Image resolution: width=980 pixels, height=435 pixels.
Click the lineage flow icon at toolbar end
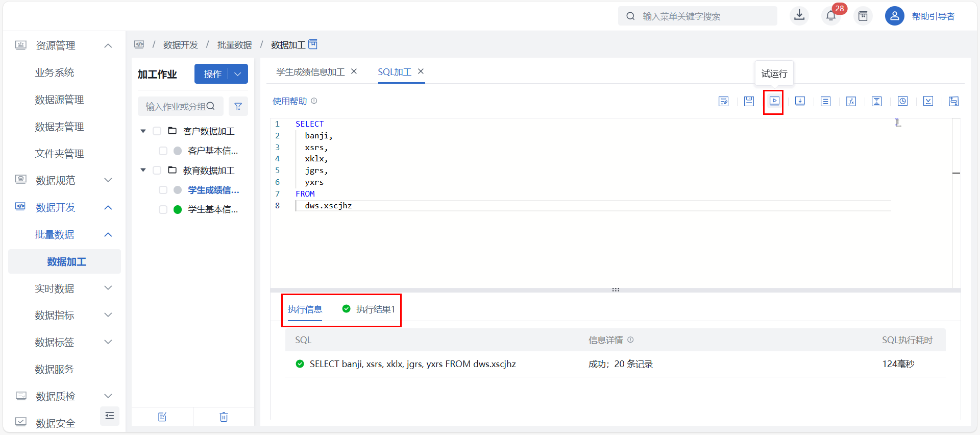[x=953, y=101]
